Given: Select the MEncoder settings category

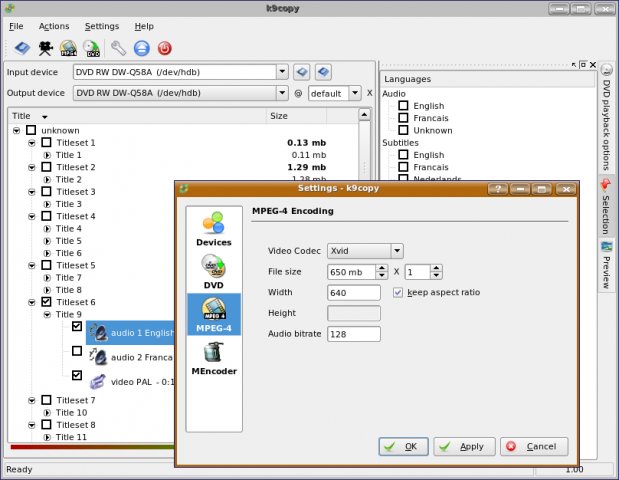Looking at the screenshot, I should pos(213,358).
